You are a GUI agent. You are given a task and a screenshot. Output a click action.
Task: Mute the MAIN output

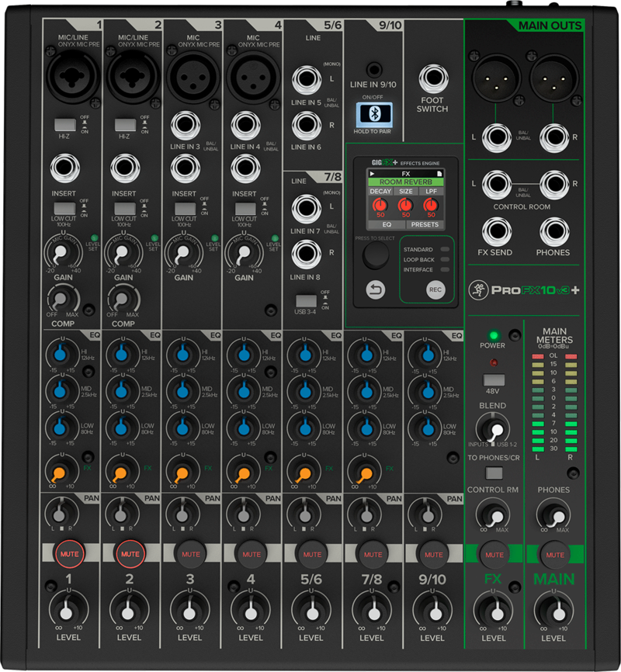coord(554,554)
